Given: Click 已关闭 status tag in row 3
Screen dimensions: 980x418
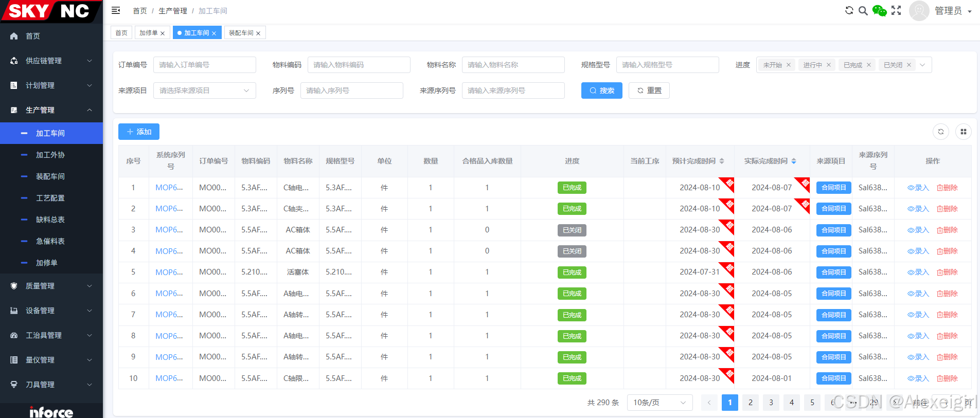Looking at the screenshot, I should click(572, 230).
